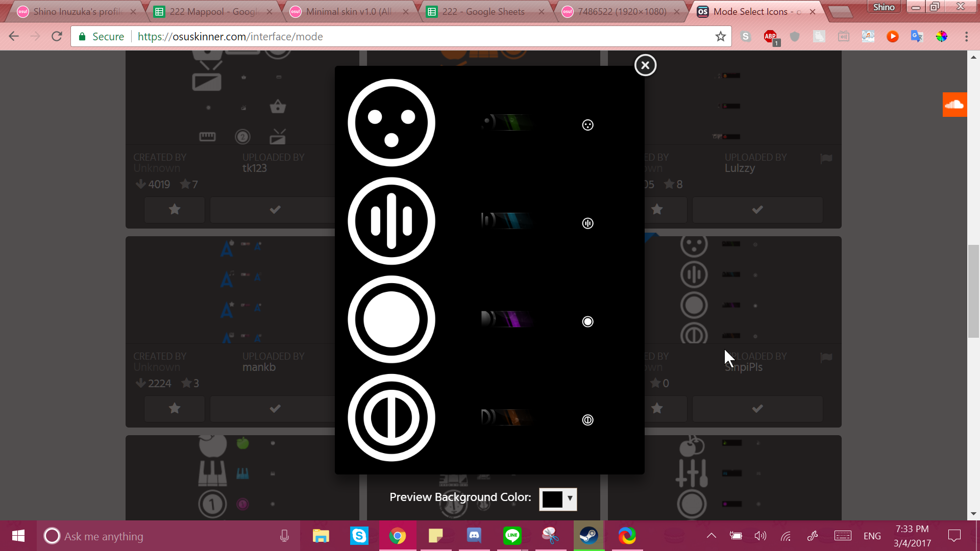Select the Taiko mode icon (waveform circle)
The width and height of the screenshot is (980, 551).
[x=391, y=221]
